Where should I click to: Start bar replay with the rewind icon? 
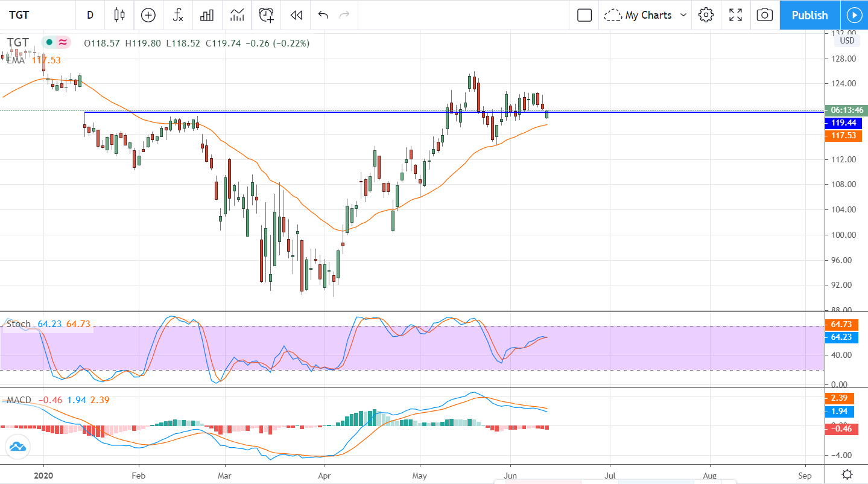(296, 15)
